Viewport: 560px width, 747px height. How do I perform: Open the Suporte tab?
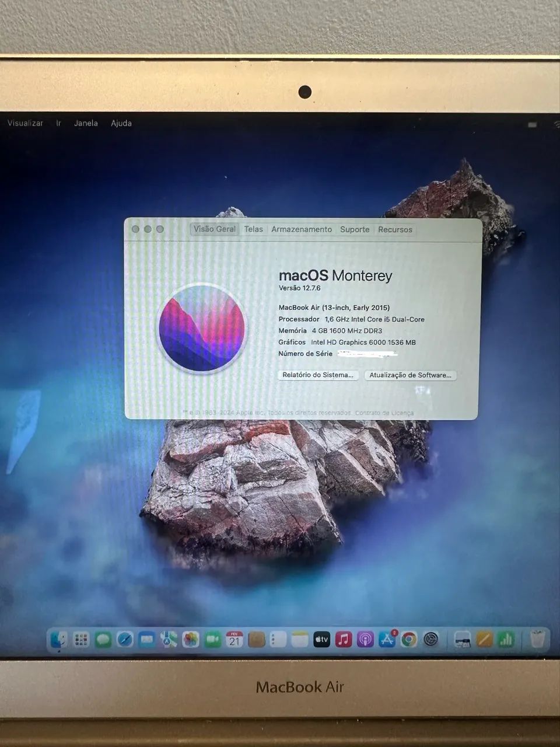[x=355, y=229]
